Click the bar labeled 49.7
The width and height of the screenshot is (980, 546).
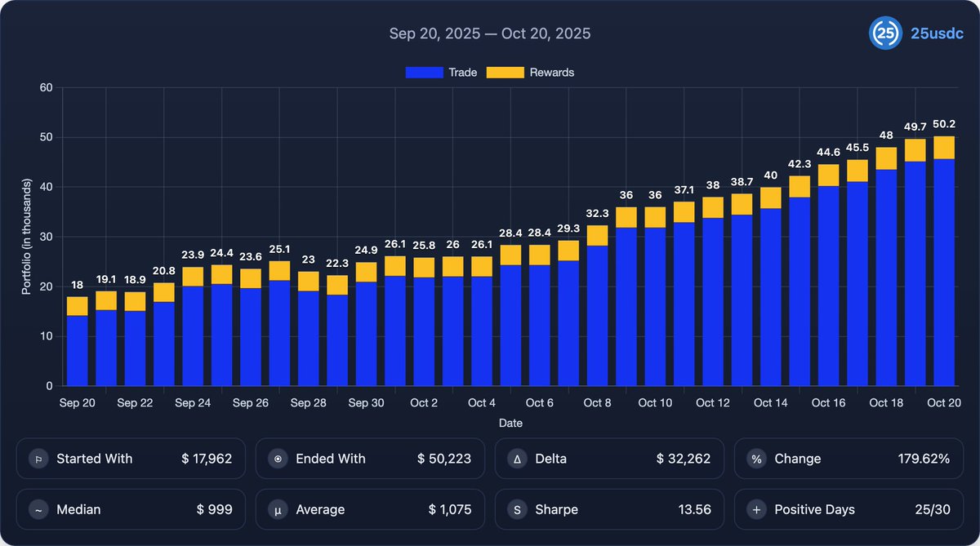point(915,263)
